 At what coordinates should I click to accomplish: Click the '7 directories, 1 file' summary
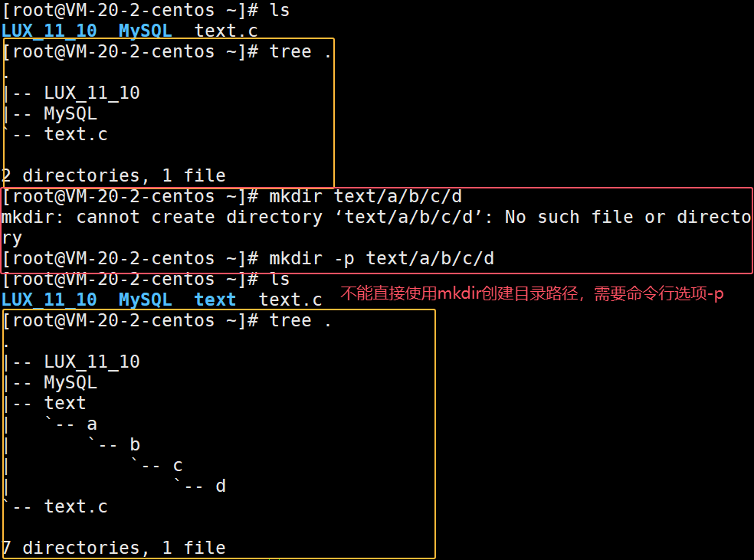[x=113, y=548]
